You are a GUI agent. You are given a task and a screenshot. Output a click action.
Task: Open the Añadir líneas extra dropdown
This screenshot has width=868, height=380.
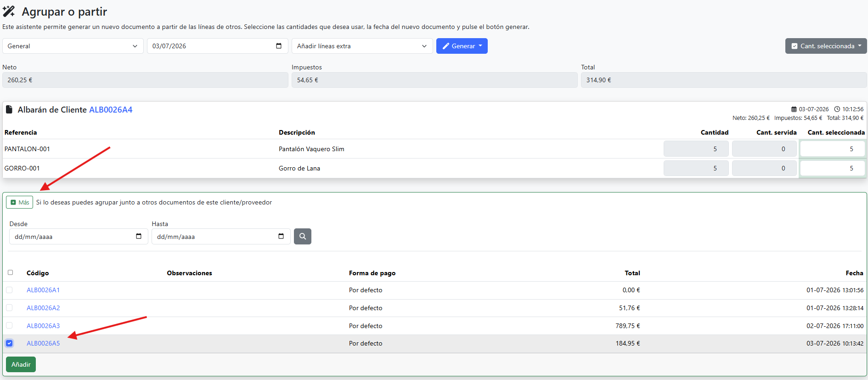pyautogui.click(x=362, y=46)
